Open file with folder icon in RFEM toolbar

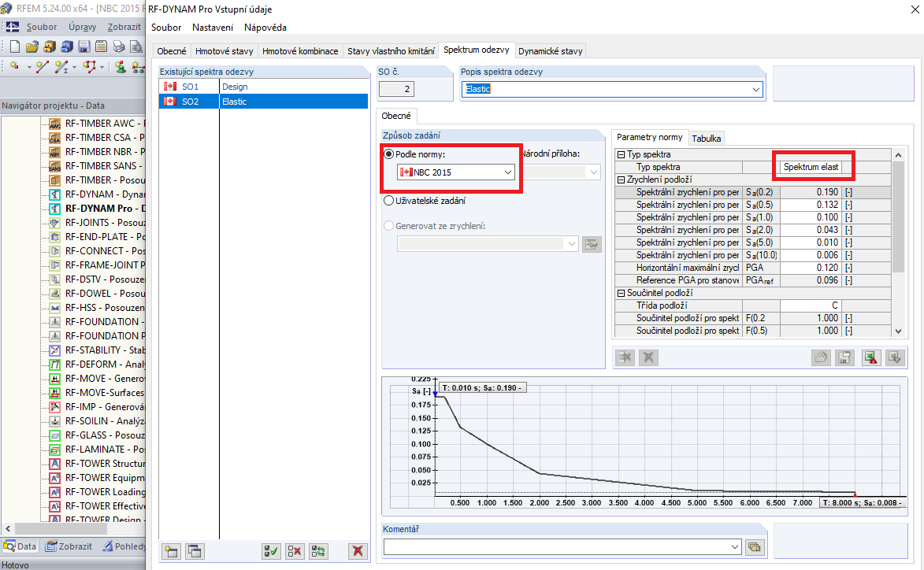point(32,46)
